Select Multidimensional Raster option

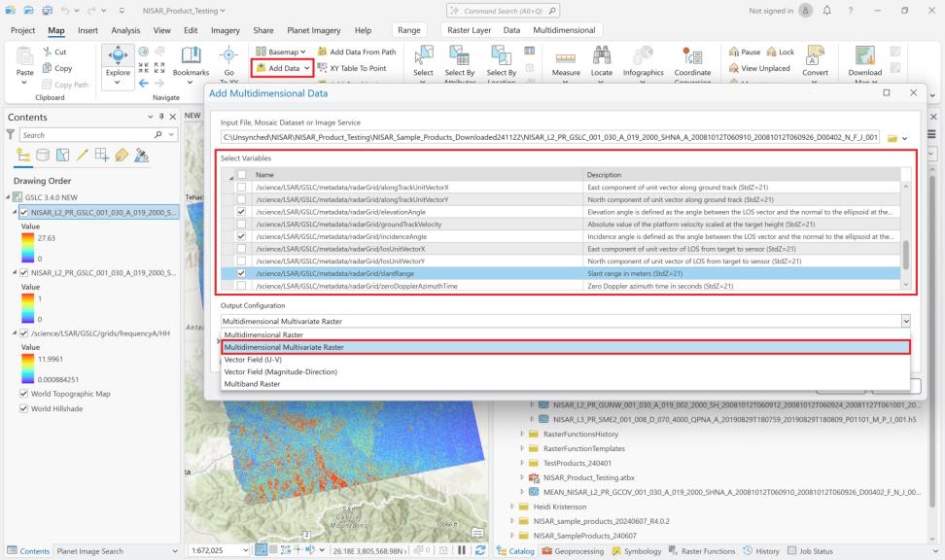tap(565, 334)
